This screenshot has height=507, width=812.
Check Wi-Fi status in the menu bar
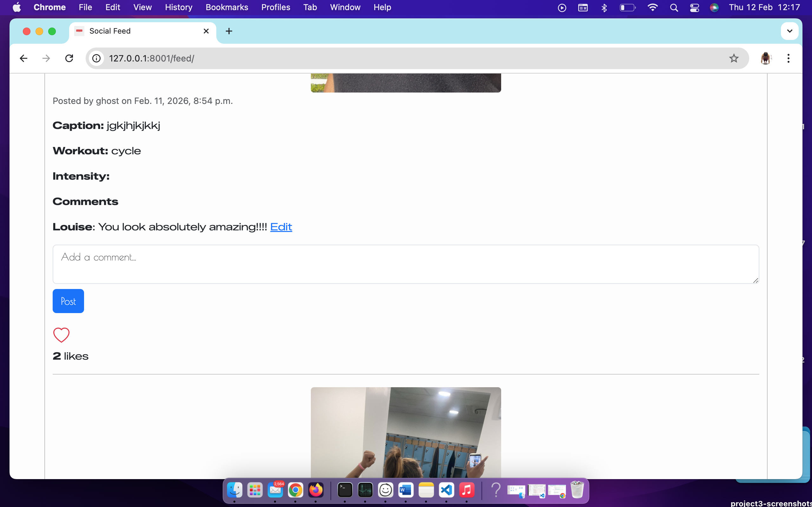(x=652, y=7)
